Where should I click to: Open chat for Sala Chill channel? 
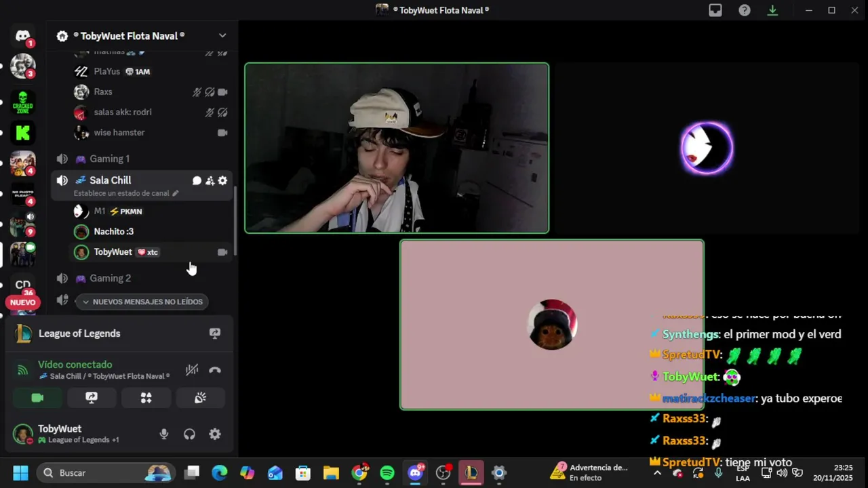(x=197, y=180)
